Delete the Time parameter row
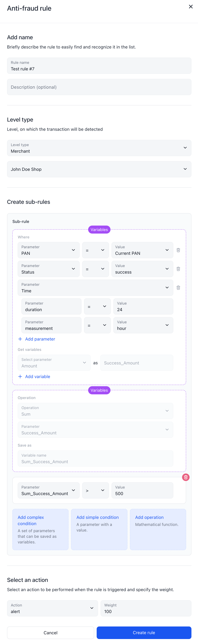Viewport: 198px width, 644px height. 178,288
